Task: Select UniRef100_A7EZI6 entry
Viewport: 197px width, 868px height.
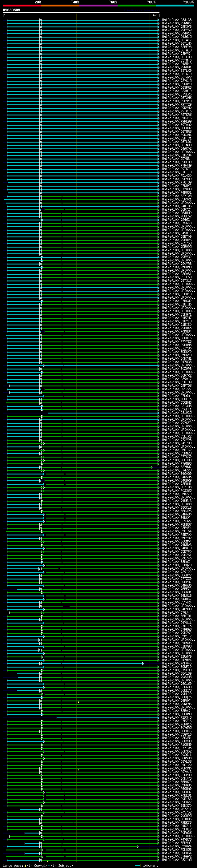Action: [176, 721]
